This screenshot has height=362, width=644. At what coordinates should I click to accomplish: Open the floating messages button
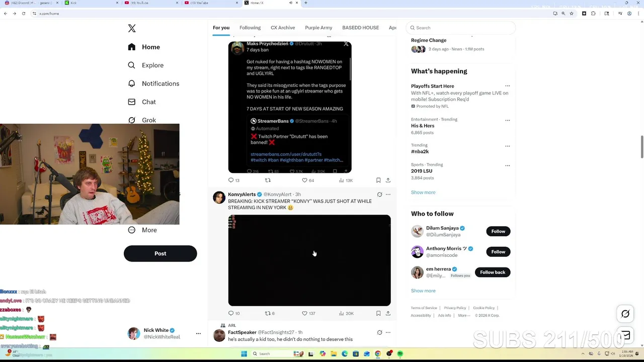point(625,336)
